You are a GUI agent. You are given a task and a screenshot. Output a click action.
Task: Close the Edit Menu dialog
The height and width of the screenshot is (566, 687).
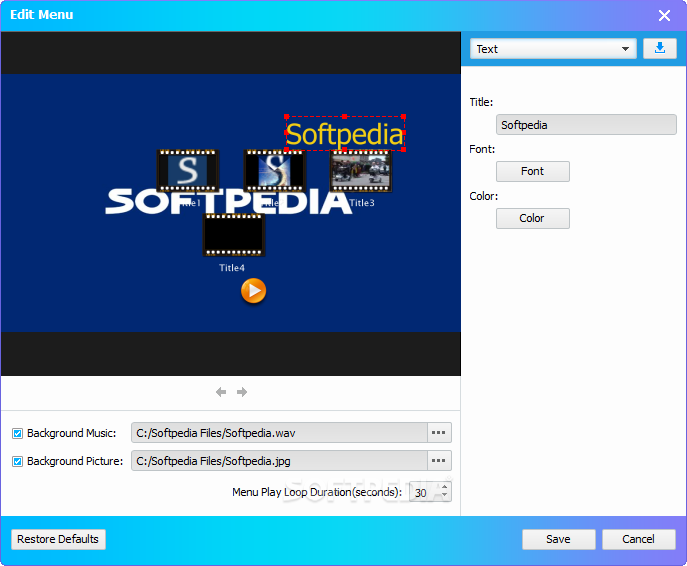(664, 15)
